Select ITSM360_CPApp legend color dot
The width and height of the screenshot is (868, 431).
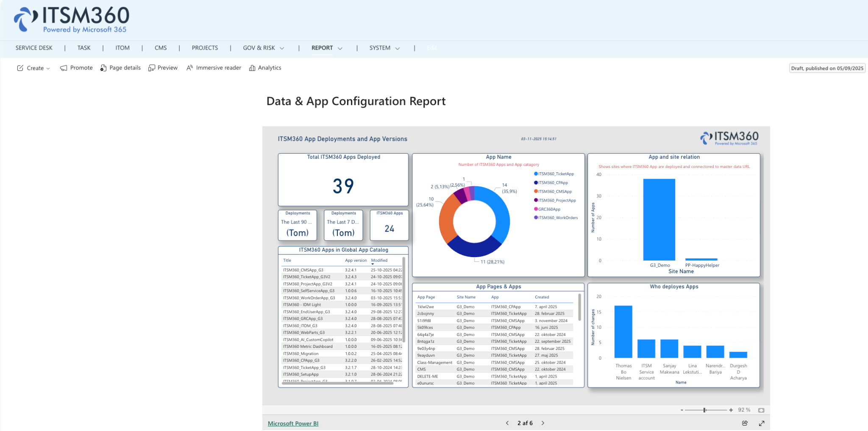(536, 183)
